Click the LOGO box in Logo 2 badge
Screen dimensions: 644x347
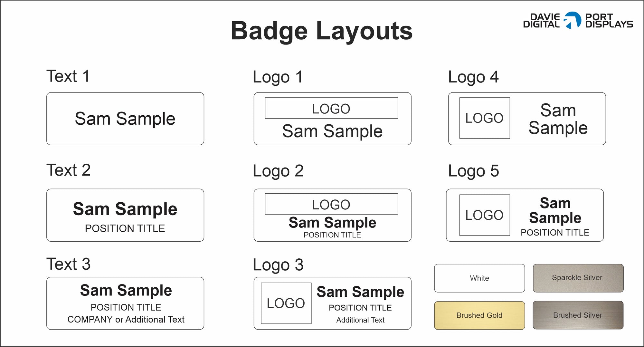(x=331, y=204)
